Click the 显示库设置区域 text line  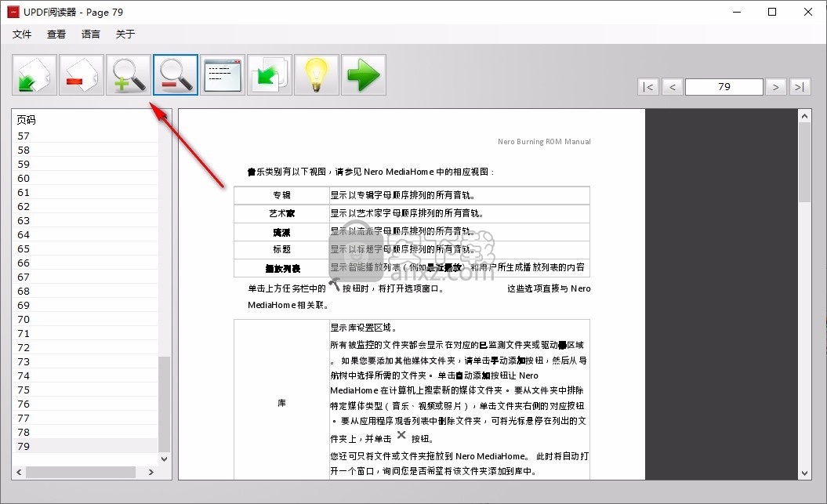[363, 328]
